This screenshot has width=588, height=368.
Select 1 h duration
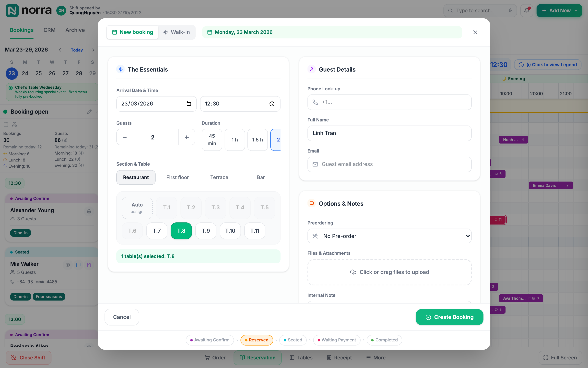234,140
